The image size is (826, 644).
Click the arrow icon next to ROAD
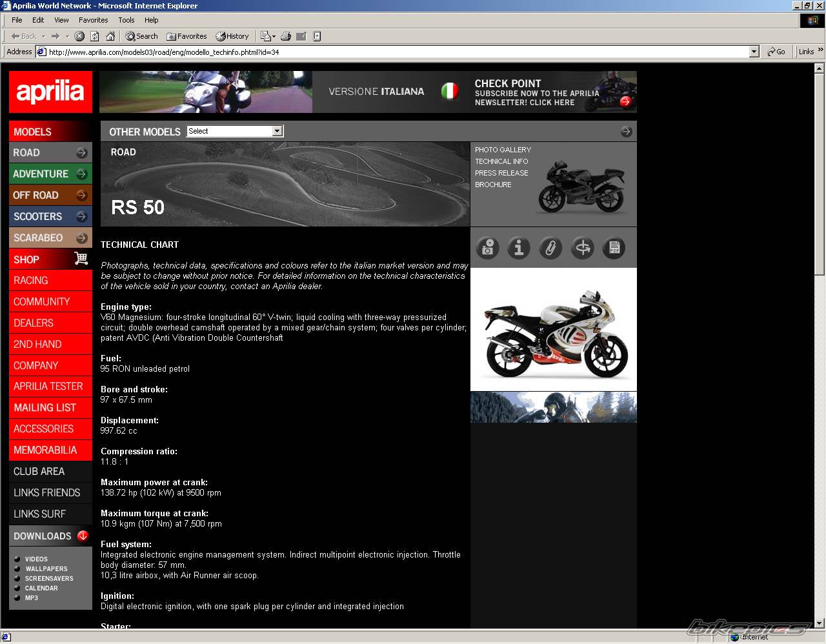[82, 153]
